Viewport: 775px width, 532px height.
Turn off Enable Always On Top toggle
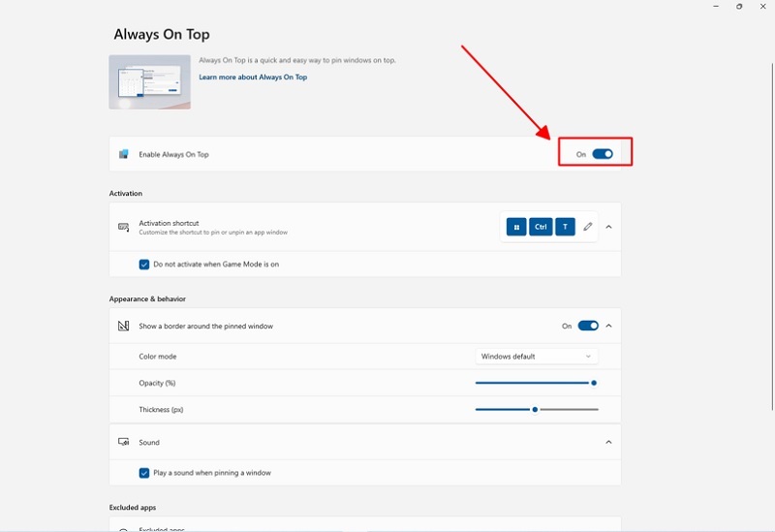click(x=603, y=154)
